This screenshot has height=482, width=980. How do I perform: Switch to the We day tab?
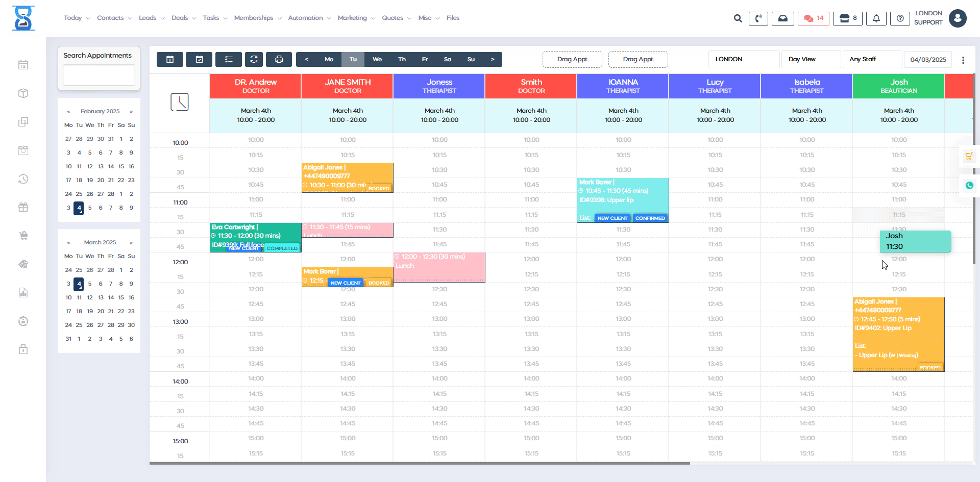(x=377, y=59)
